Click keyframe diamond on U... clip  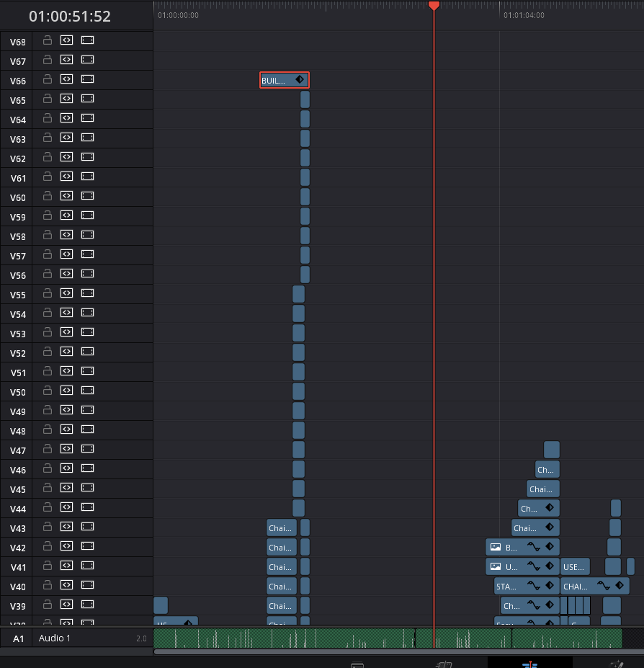[x=550, y=566]
